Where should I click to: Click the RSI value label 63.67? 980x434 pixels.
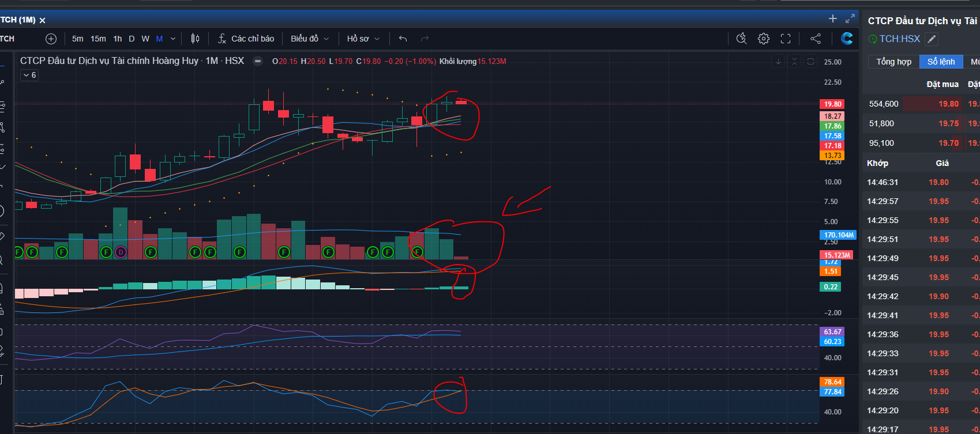pos(832,332)
